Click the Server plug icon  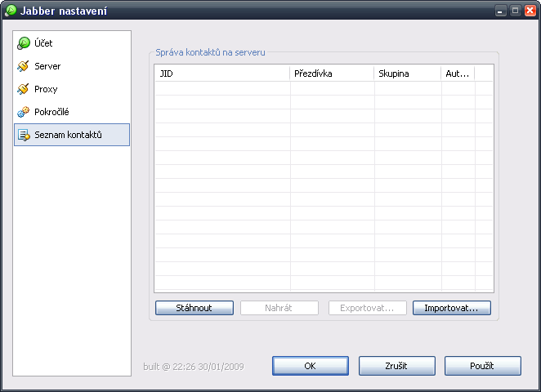[23, 66]
